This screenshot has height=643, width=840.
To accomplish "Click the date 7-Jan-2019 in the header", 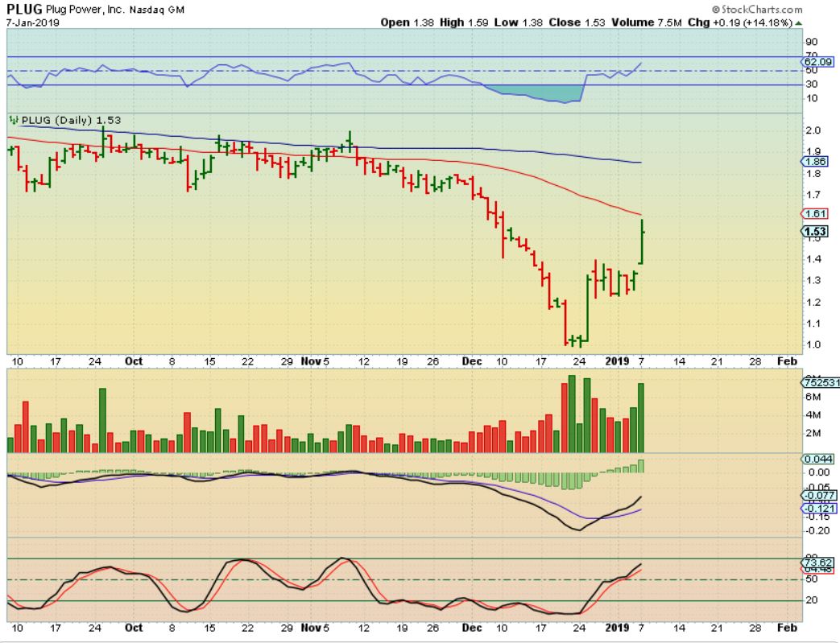I will coord(33,23).
